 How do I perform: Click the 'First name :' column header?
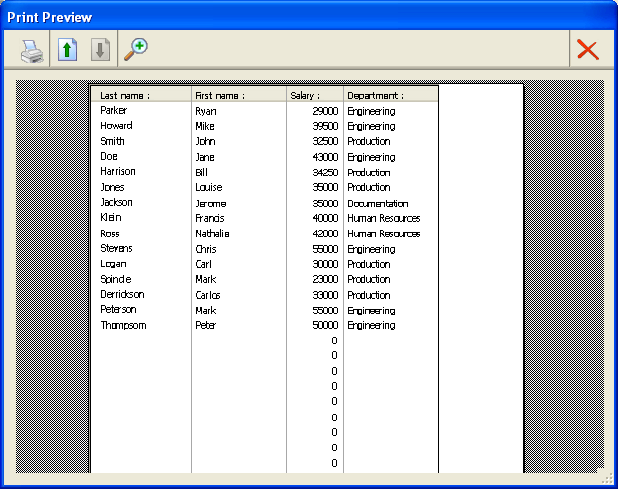(x=220, y=95)
